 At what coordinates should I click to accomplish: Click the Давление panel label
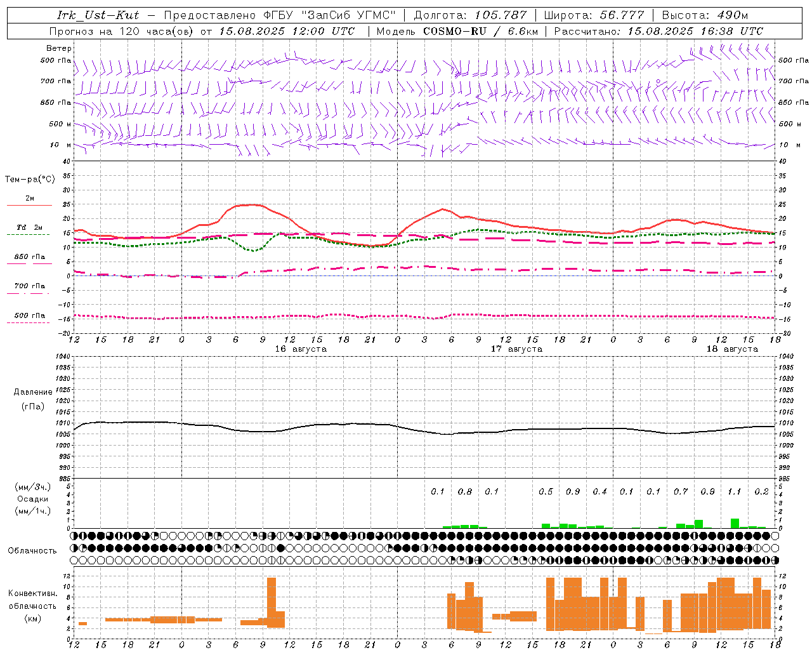pyautogui.click(x=33, y=392)
